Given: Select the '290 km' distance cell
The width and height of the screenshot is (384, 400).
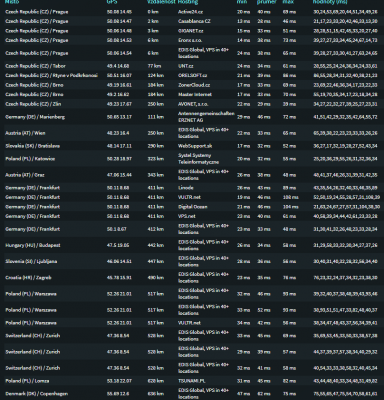Looking at the screenshot, I should click(x=156, y=146).
